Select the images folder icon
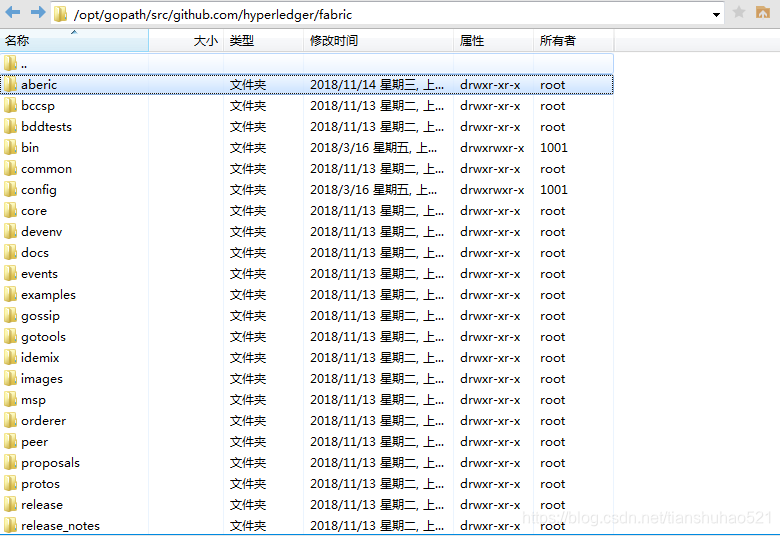Viewport: 780px width, 536px height. click(x=10, y=379)
